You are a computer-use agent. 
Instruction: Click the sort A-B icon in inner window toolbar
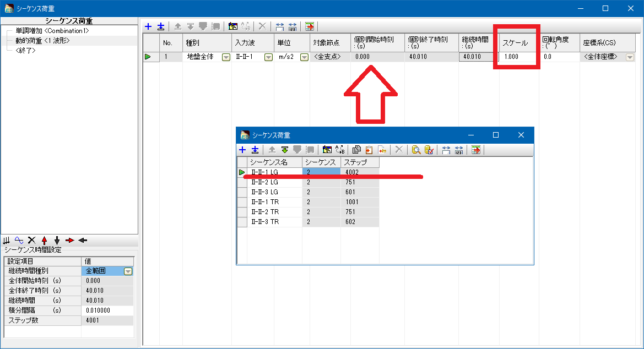(x=340, y=150)
